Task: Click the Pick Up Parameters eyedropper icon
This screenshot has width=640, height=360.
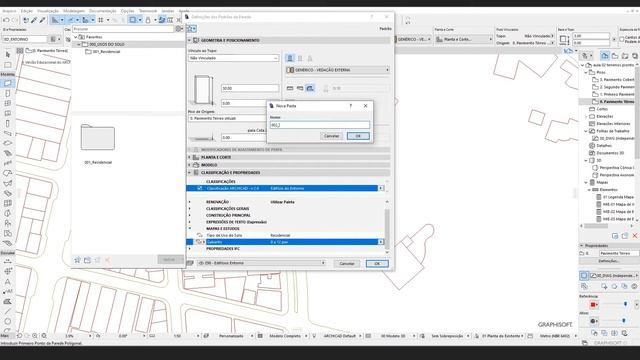Action: coord(34,20)
